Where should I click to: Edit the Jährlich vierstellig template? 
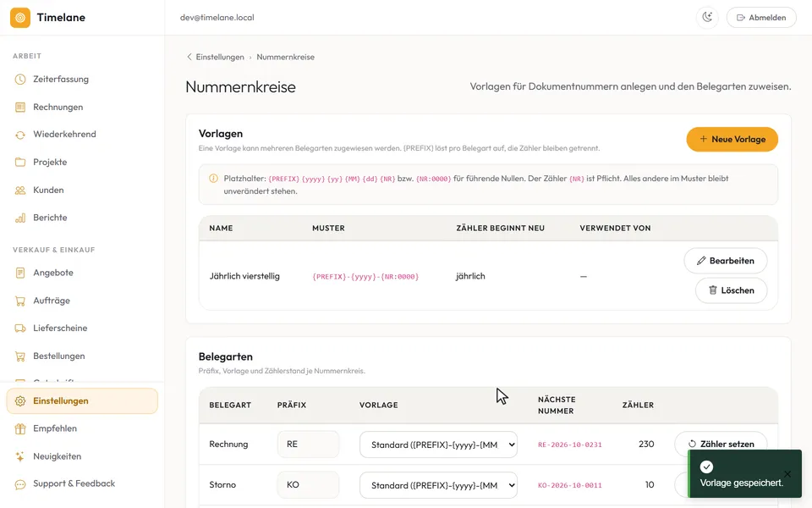point(726,261)
